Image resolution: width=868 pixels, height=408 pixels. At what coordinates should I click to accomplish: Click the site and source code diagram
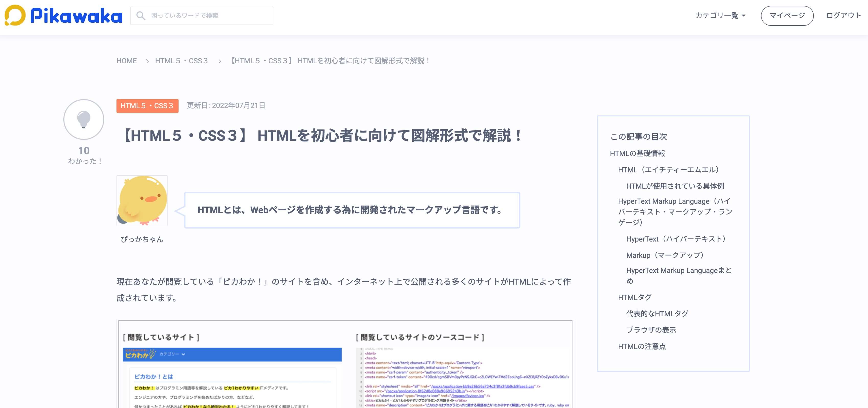pos(346,364)
